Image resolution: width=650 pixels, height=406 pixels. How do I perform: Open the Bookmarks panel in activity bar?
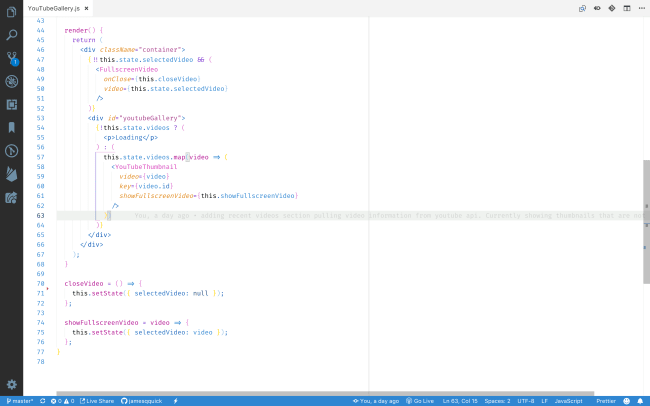pos(11,127)
